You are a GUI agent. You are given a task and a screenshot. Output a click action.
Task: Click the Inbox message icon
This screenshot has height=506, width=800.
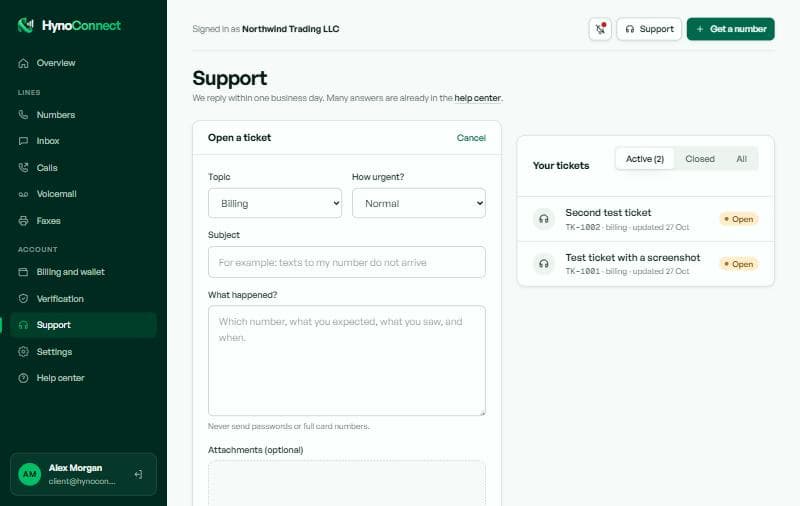pos(23,141)
